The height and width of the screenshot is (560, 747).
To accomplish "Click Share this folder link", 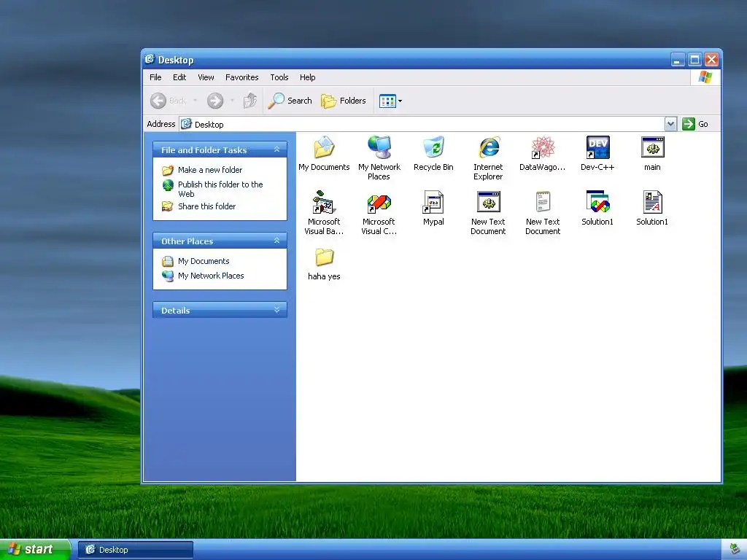I will (206, 206).
